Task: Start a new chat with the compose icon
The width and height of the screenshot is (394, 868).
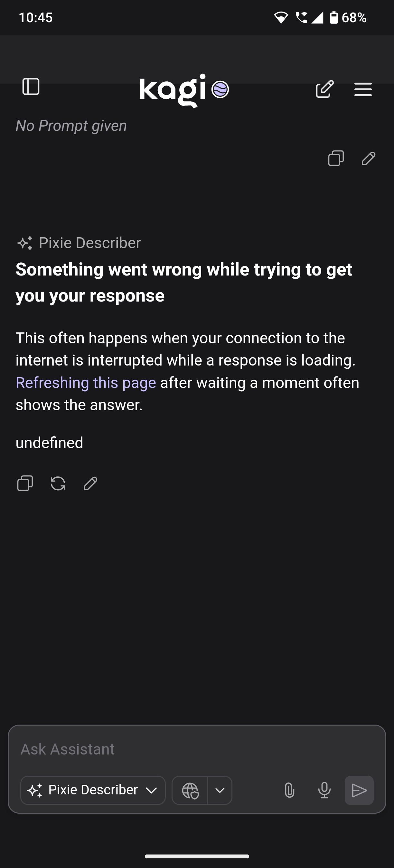Action: [x=325, y=89]
